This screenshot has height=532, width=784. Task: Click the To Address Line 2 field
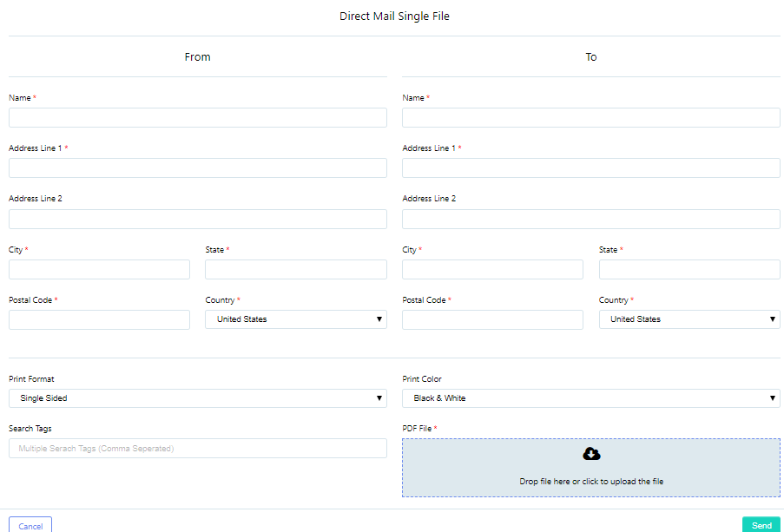tap(591, 219)
